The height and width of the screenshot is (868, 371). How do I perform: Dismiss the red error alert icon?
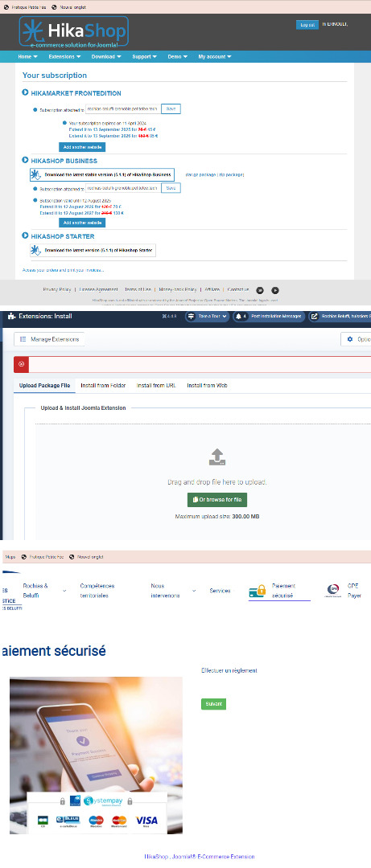click(21, 364)
